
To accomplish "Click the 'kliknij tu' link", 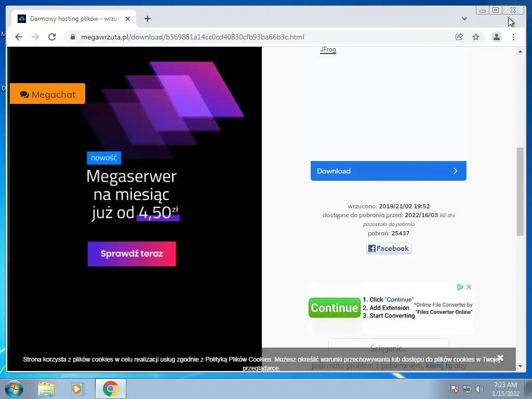I will (439, 366).
